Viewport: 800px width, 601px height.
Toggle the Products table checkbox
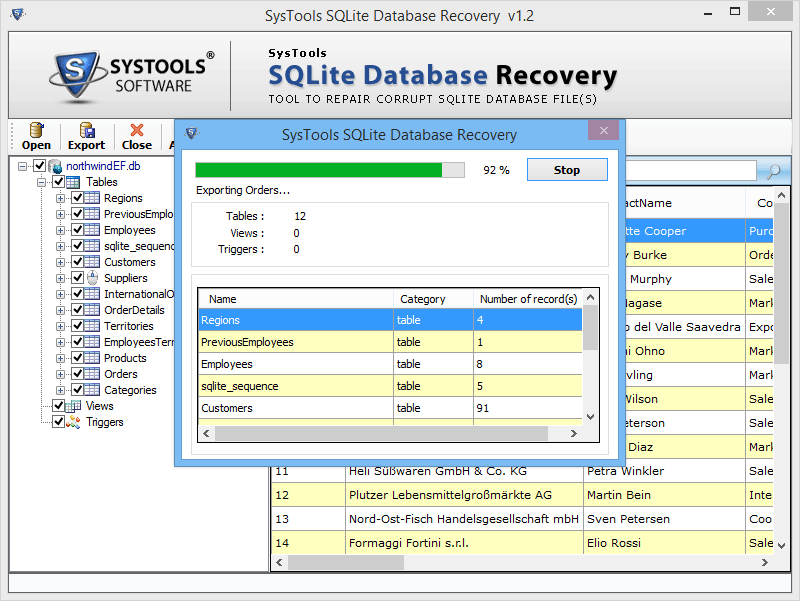(x=77, y=358)
